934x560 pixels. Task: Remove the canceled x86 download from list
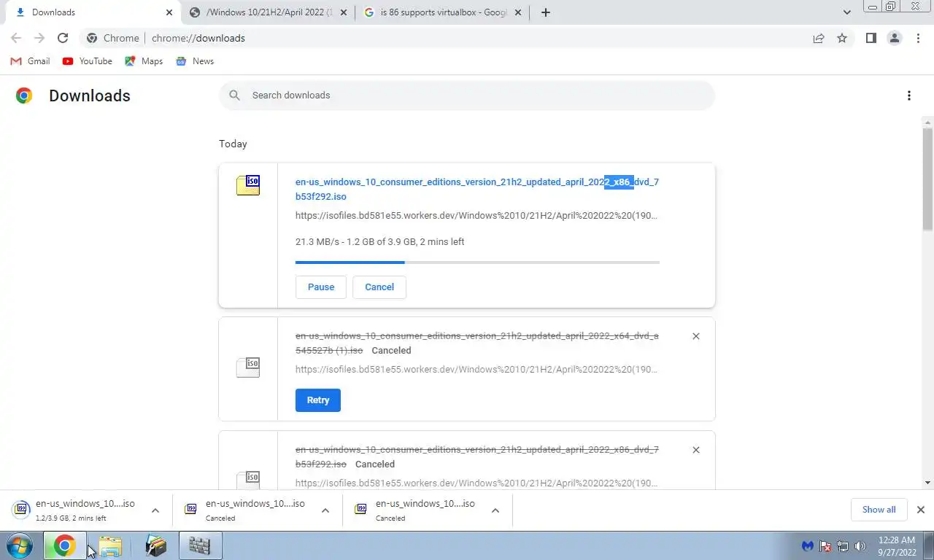pos(695,450)
